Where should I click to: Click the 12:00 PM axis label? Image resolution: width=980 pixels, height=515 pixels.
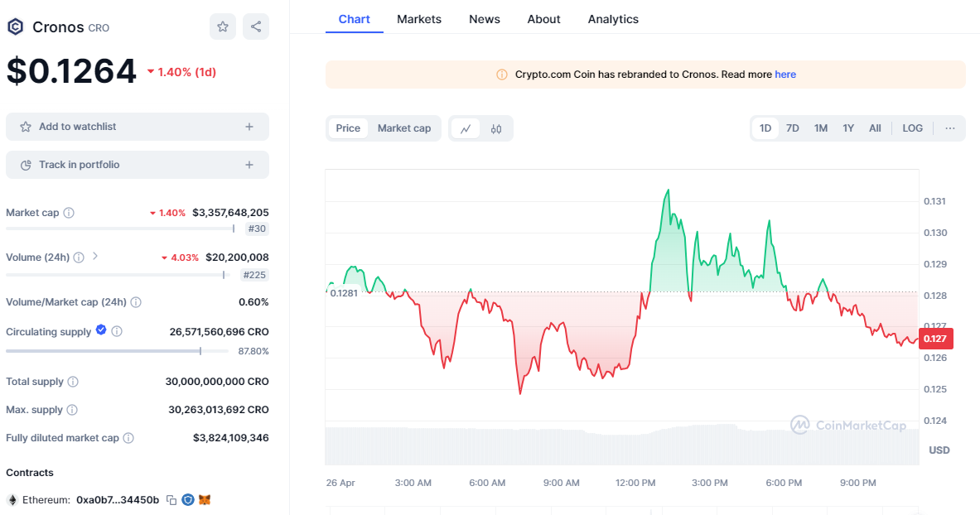coord(635,484)
